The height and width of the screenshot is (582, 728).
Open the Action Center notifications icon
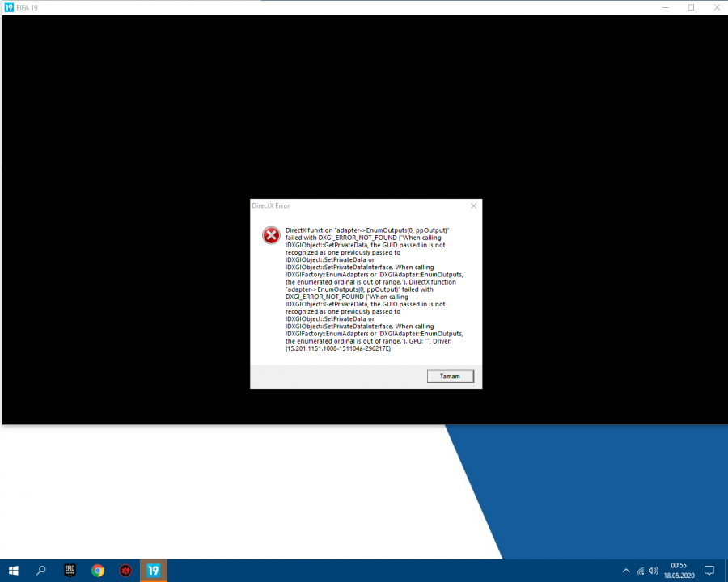[x=709, y=571]
